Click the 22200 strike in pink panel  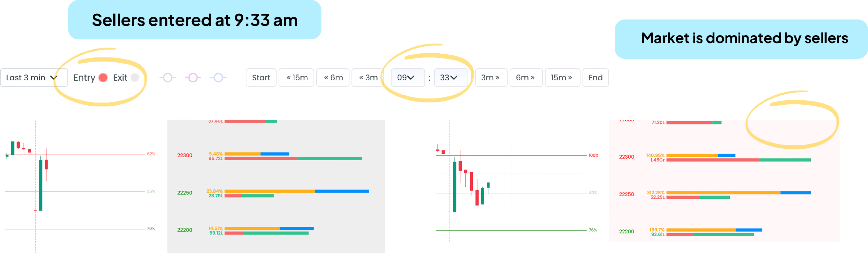(626, 231)
